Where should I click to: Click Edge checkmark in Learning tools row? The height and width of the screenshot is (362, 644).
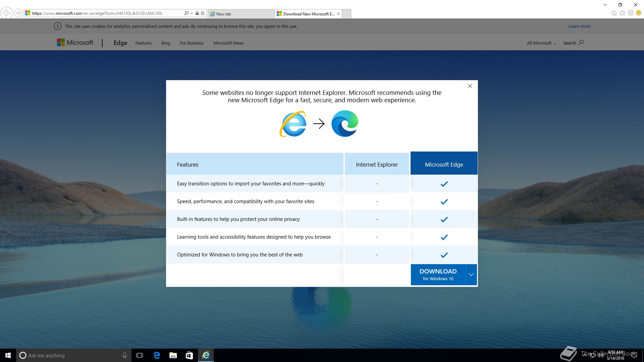[444, 237]
